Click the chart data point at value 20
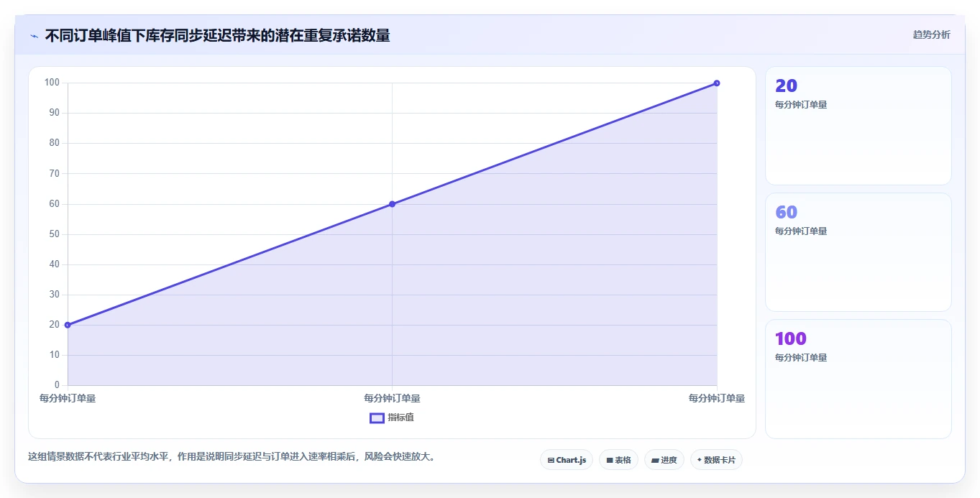Image resolution: width=980 pixels, height=498 pixels. point(68,325)
